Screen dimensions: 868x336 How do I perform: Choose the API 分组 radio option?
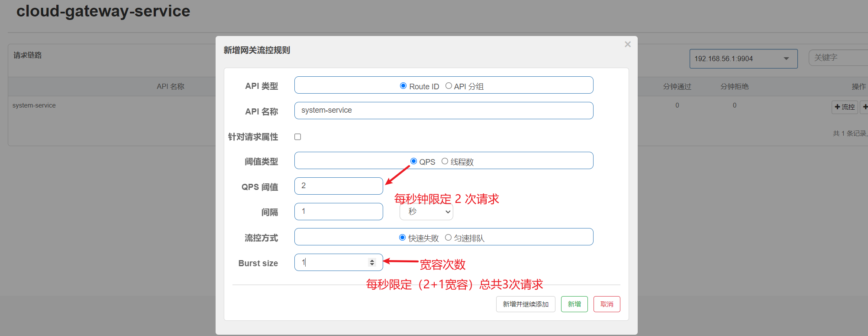[449, 86]
